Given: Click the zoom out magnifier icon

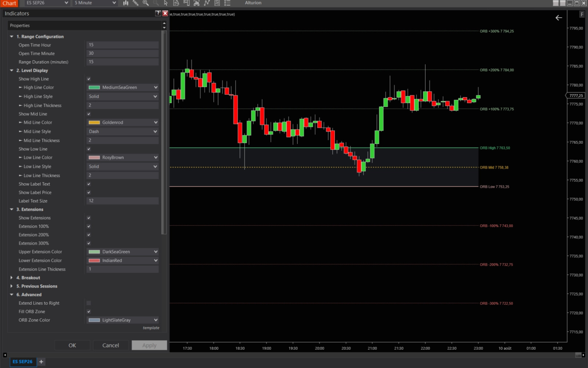Looking at the screenshot, I should 156,3.
